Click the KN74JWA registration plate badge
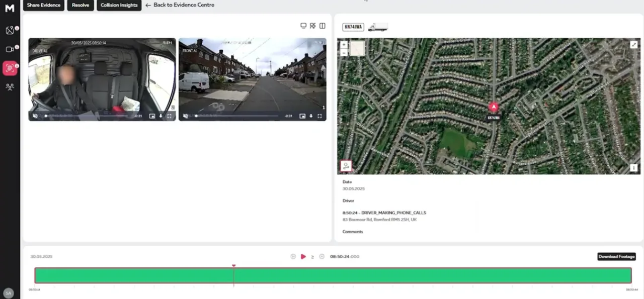This screenshot has width=644, height=299. 353,27
